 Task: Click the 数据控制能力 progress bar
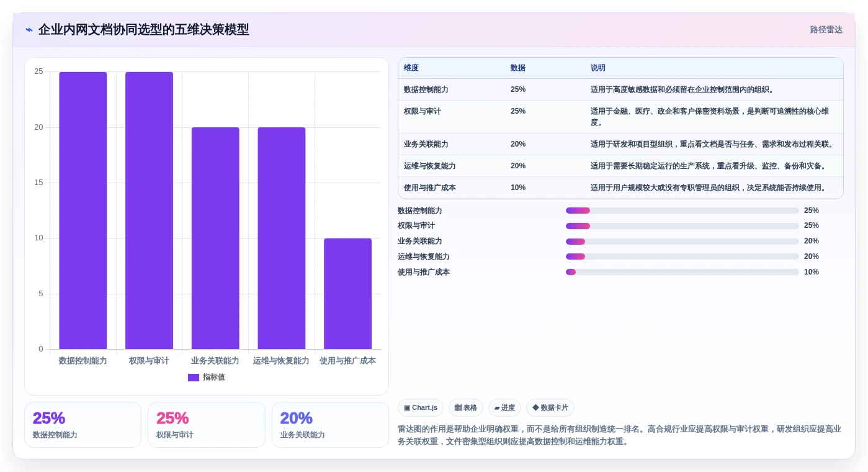click(682, 211)
